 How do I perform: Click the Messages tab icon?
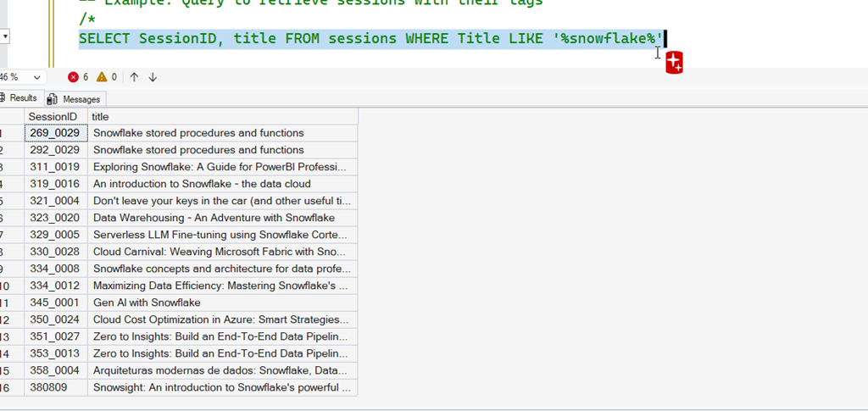[x=53, y=99]
